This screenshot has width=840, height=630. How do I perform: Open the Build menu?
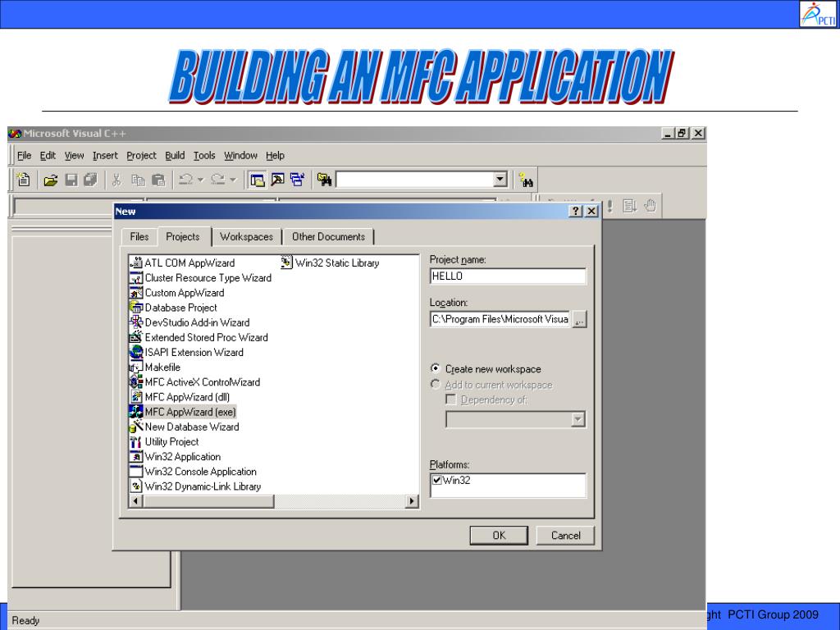click(x=175, y=155)
